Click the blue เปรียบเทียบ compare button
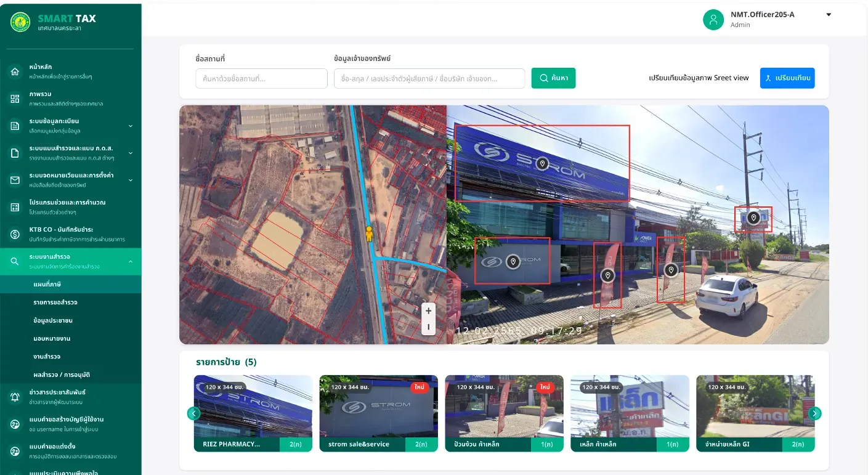 point(787,78)
